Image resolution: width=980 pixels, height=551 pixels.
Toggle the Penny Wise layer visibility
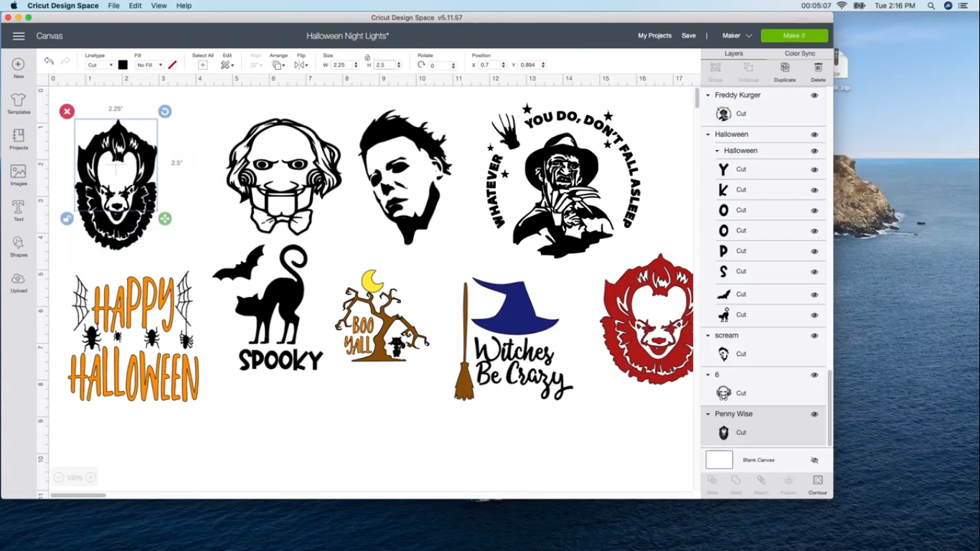pyautogui.click(x=814, y=414)
